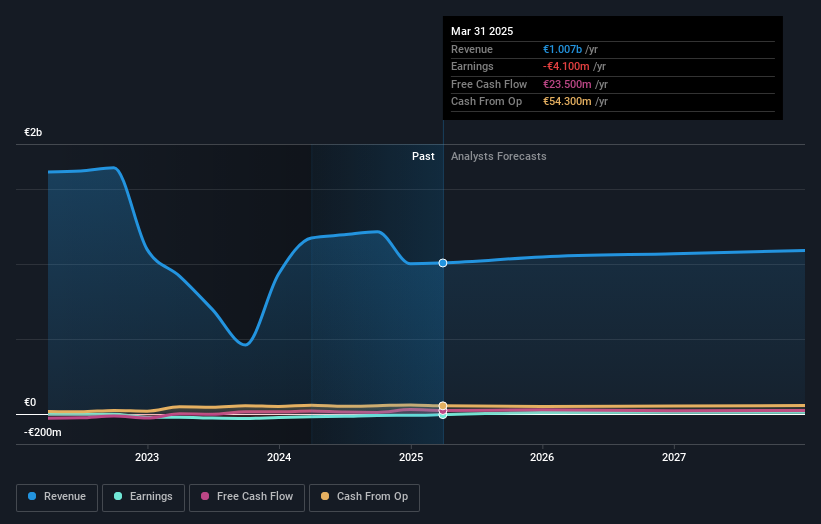The image size is (821, 524).
Task: Click the €23.500m free cash flow value
Action: pyautogui.click(x=567, y=84)
